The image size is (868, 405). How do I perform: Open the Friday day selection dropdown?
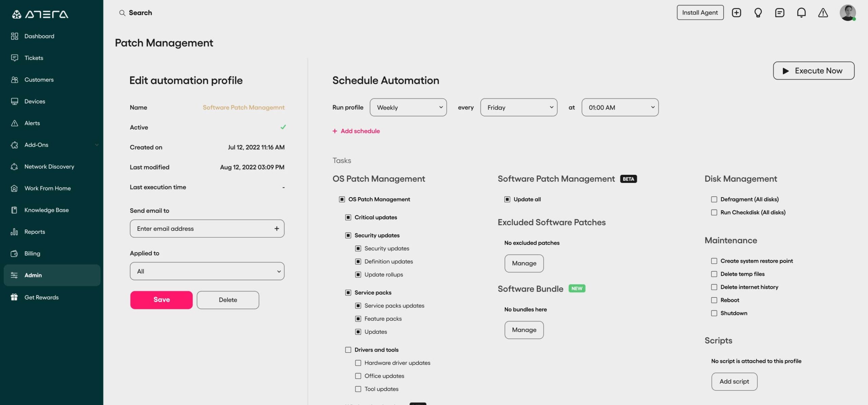point(518,107)
